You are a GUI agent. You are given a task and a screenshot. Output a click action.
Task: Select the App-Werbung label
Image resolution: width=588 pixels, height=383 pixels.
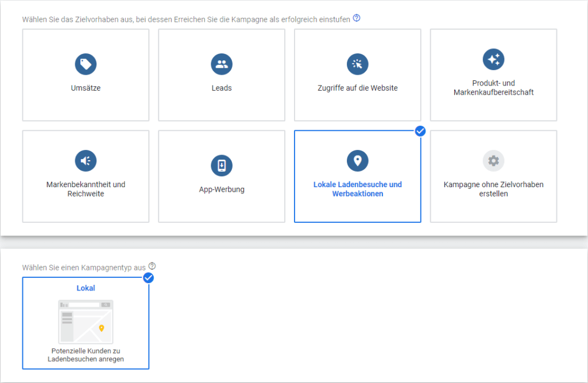(x=222, y=189)
